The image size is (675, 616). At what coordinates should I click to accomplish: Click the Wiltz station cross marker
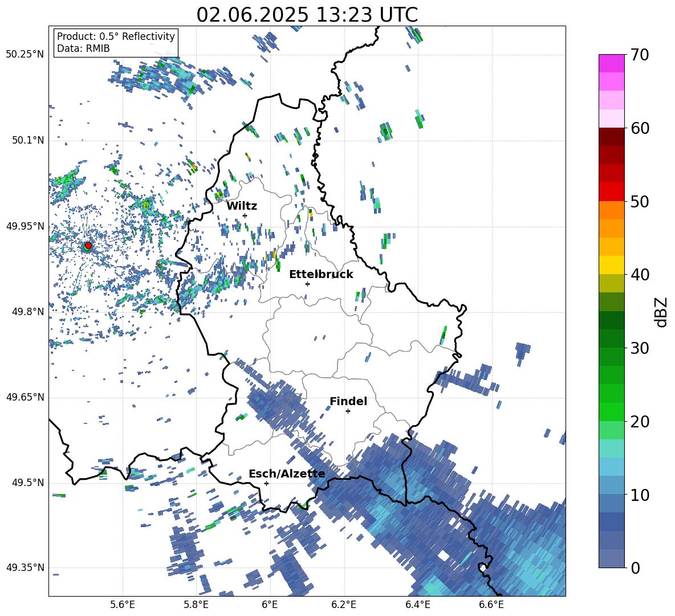[245, 215]
